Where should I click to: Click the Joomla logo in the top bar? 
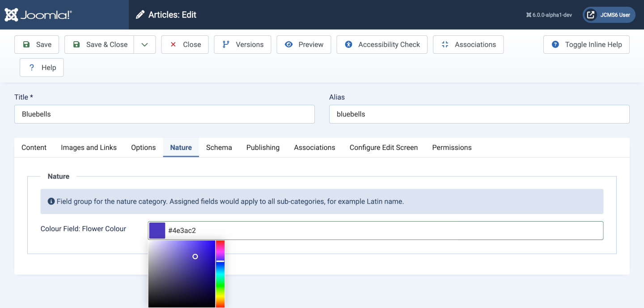coord(38,14)
